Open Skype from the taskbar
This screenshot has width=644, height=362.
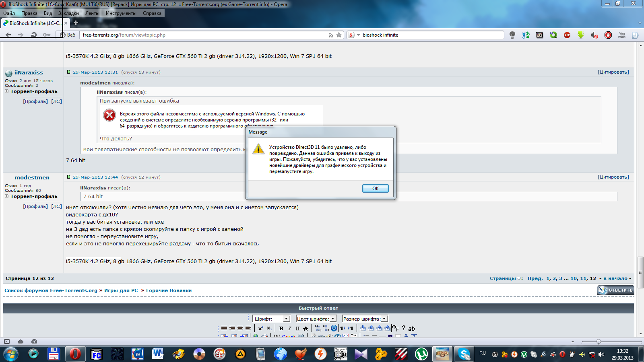coord(464,354)
